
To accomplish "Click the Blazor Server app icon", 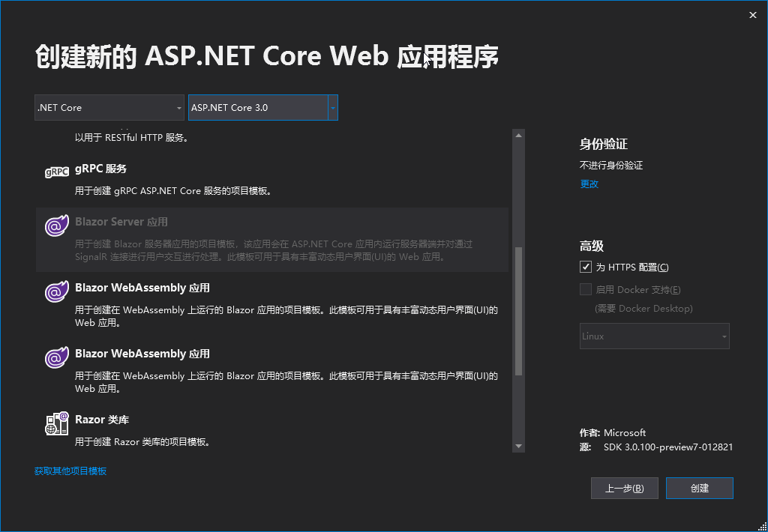I will pyautogui.click(x=57, y=226).
